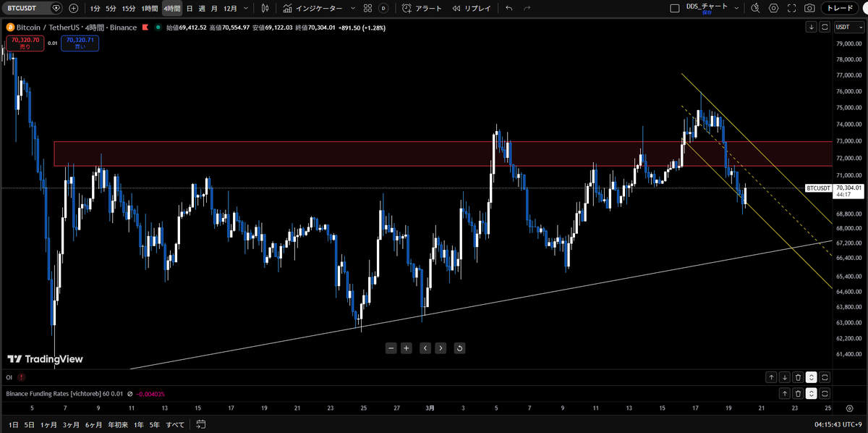
Task: Open the indicator templates grid icon
Action: (368, 9)
